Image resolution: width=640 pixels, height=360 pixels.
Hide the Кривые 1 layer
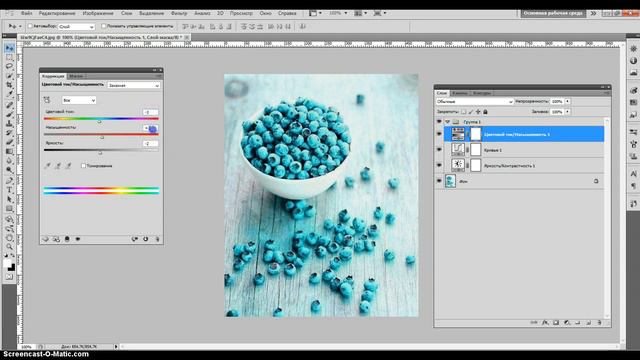click(439, 150)
